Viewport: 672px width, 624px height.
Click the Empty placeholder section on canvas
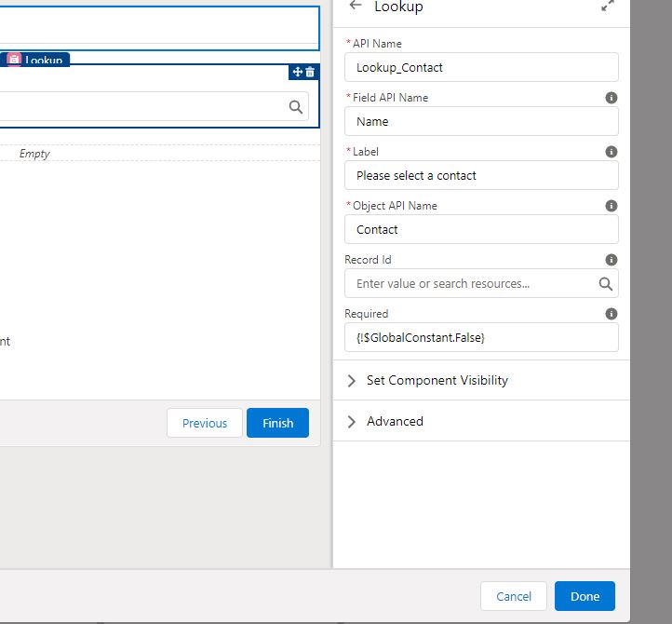pos(159,153)
